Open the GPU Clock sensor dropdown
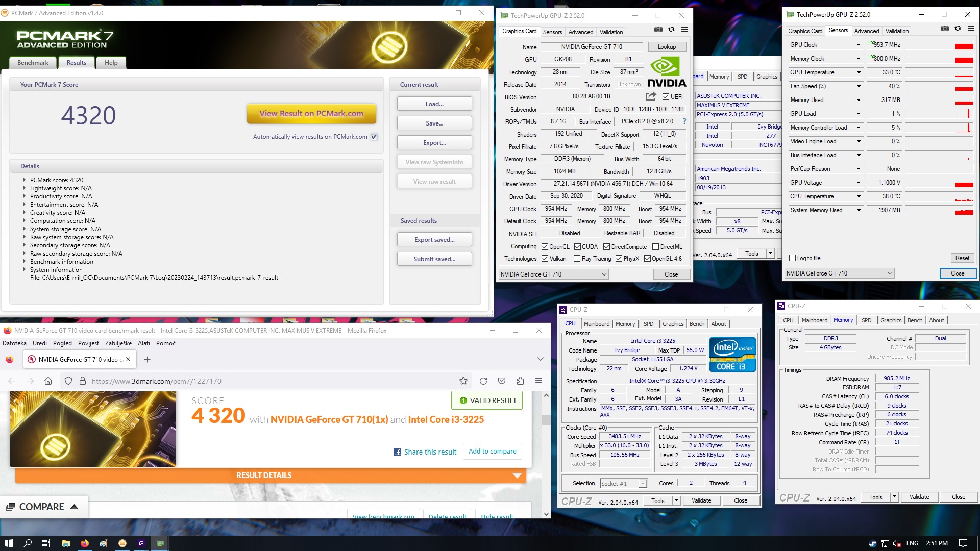980x551 pixels. click(x=859, y=45)
